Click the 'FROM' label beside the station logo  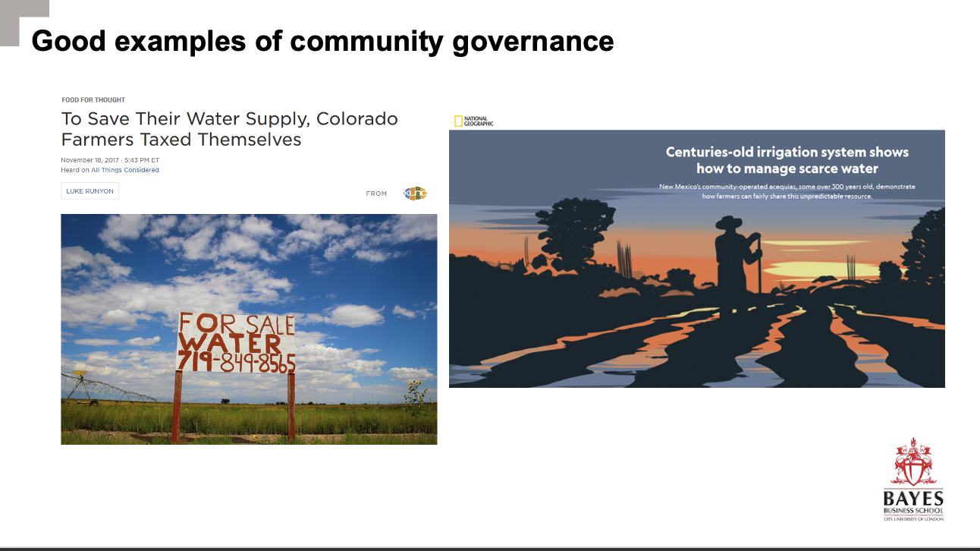pos(376,194)
